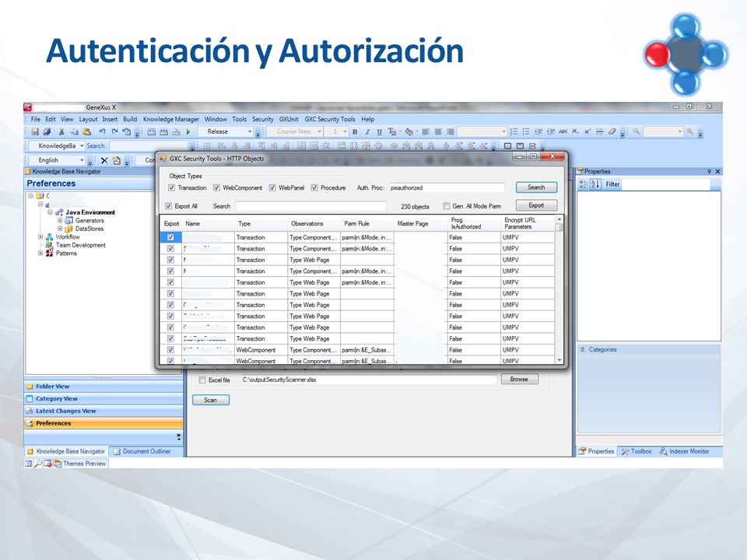Image resolution: width=747 pixels, height=560 pixels.
Task: Open the Indexer Monitor tab
Action: 685,451
